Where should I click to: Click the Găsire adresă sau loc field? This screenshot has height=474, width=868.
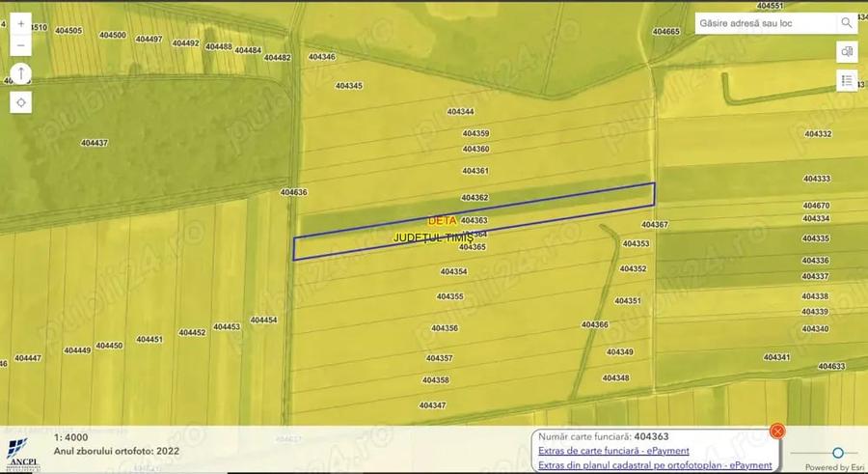pos(766,23)
